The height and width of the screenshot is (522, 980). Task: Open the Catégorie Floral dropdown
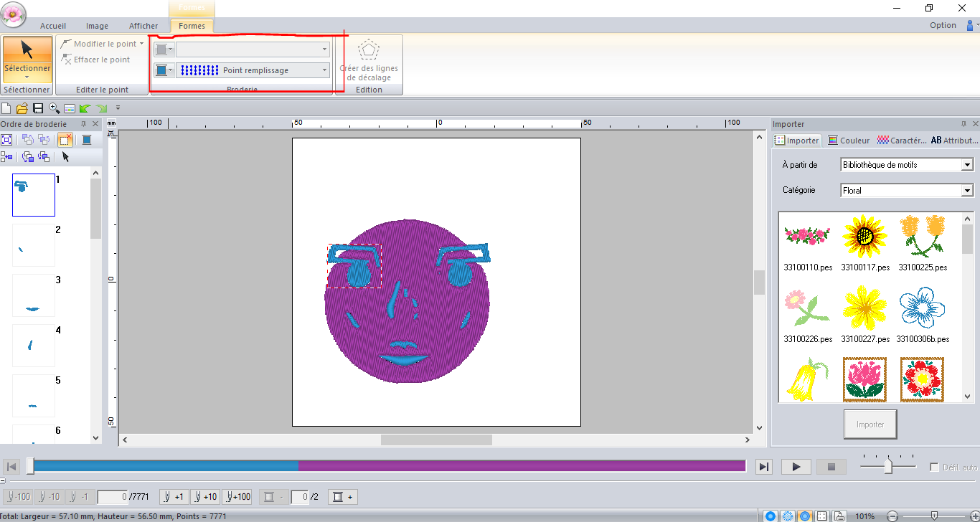point(967,191)
